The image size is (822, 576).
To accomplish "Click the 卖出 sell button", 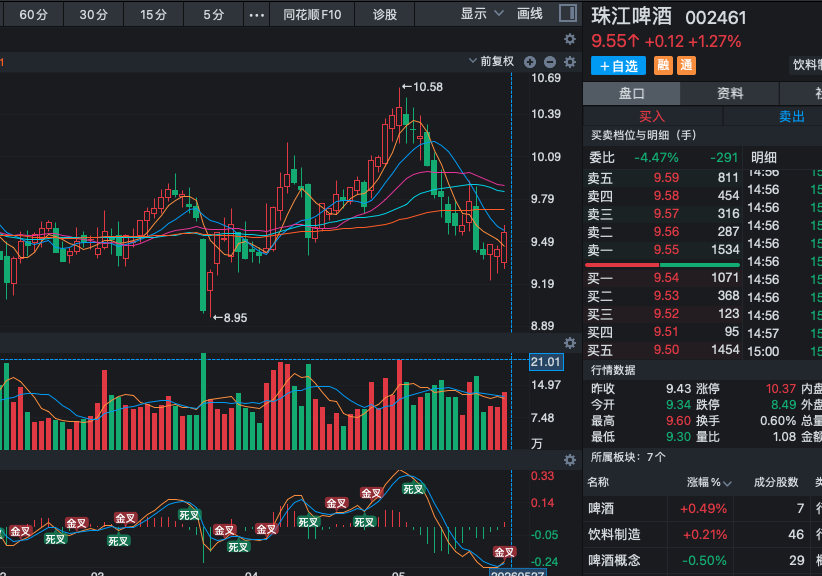I will pos(791,116).
